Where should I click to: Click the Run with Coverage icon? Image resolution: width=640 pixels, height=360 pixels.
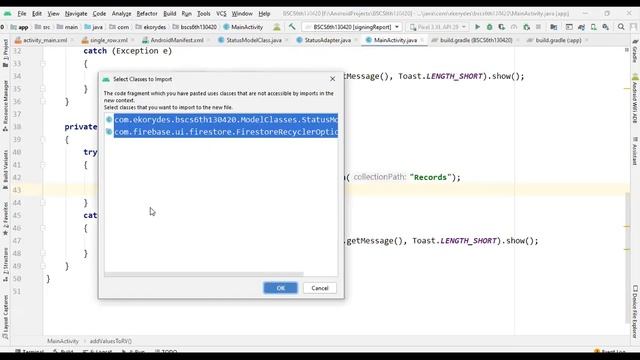tap(502, 27)
